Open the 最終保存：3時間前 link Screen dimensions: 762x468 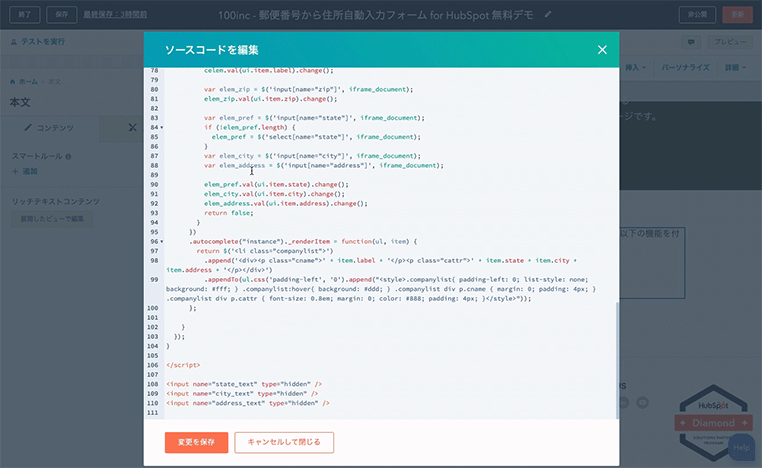(x=115, y=15)
